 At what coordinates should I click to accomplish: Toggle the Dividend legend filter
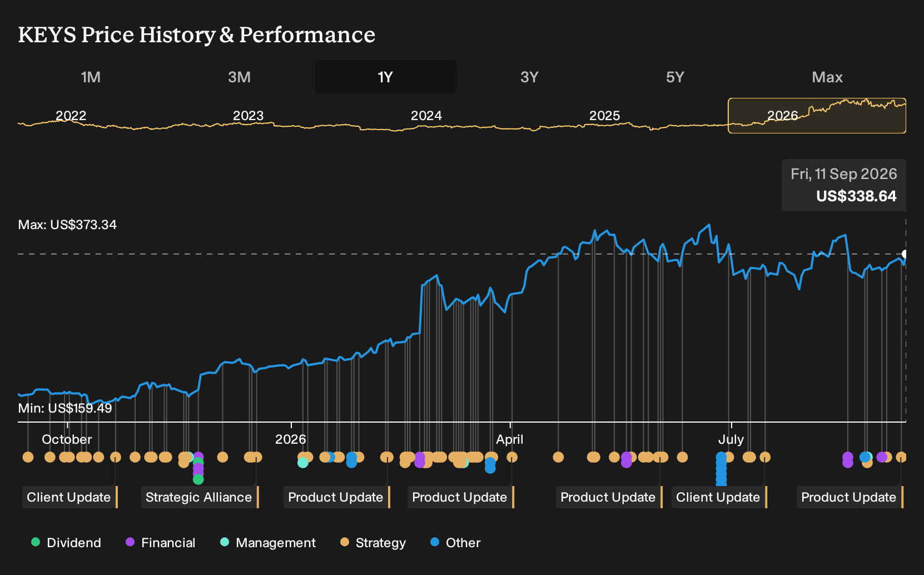click(66, 543)
